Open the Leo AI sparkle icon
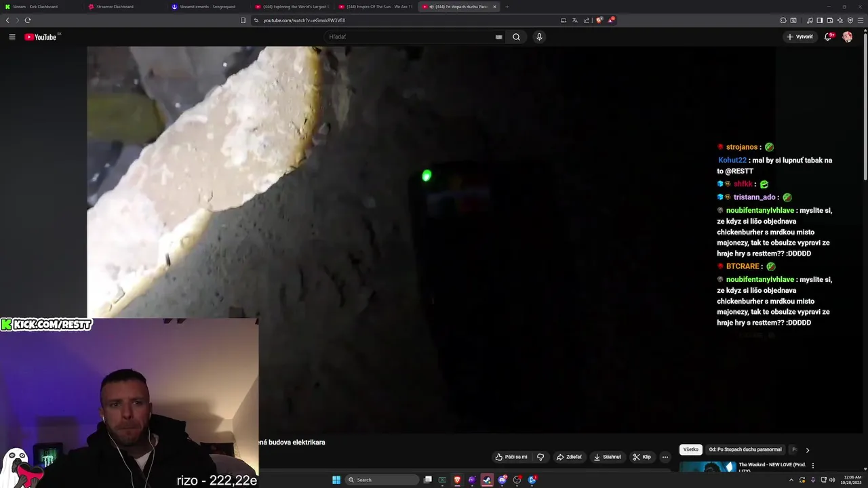 click(840, 20)
